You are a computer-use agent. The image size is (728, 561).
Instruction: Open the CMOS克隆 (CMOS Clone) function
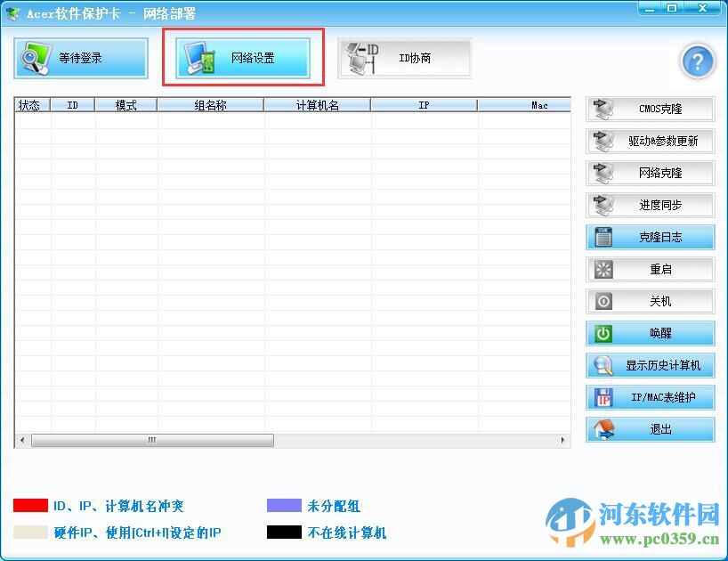click(x=649, y=109)
